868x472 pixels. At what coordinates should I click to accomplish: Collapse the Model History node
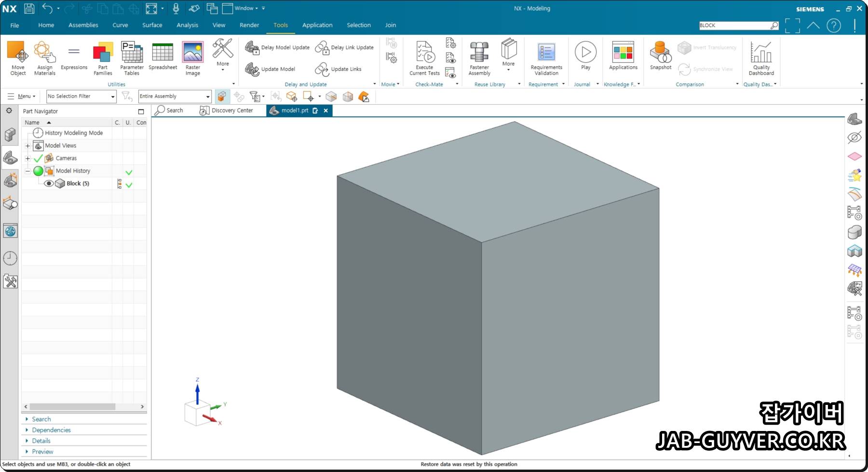coord(28,171)
